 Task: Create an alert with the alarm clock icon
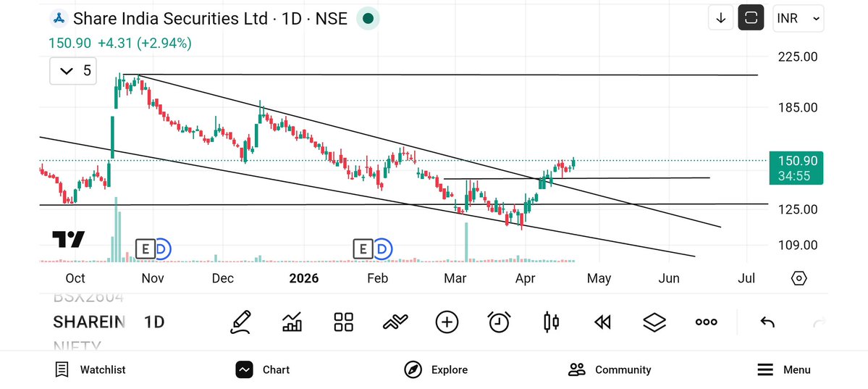pyautogui.click(x=499, y=322)
